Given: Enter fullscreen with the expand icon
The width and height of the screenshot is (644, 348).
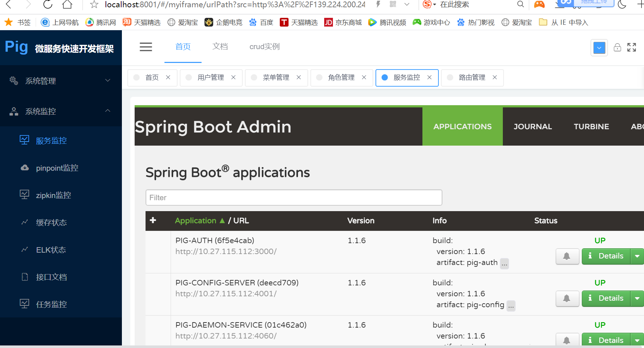Looking at the screenshot, I should [632, 47].
